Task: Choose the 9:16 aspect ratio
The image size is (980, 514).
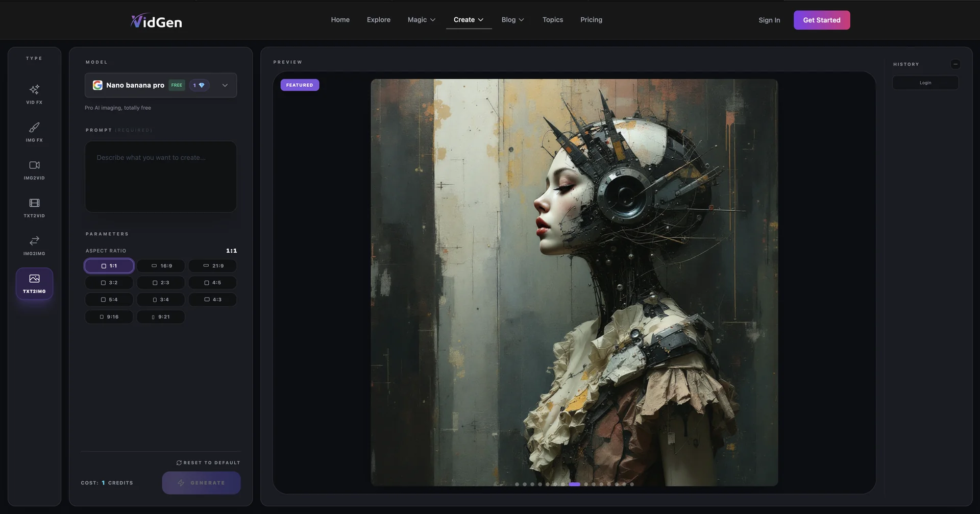Action: click(109, 317)
